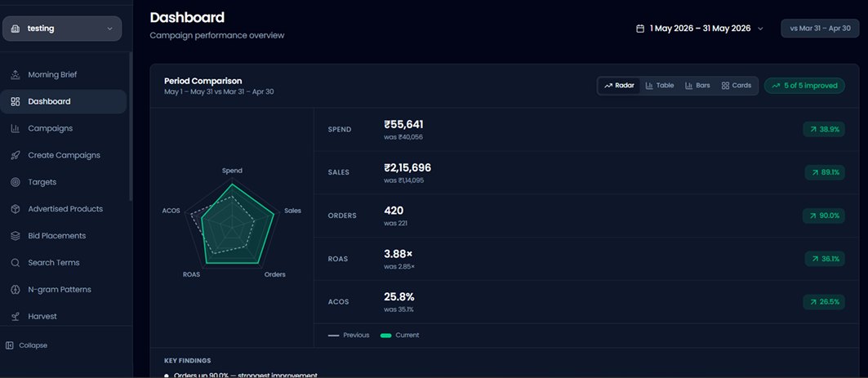Click the 25.8% ACOS value
The height and width of the screenshot is (378, 868).
click(x=399, y=297)
